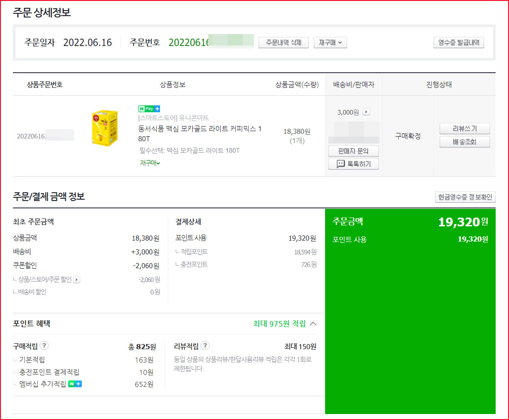Viewport: 509px width, 420px height.
Task: Click the arrow icon next to 3,000원 shipping fee
Action: point(366,112)
